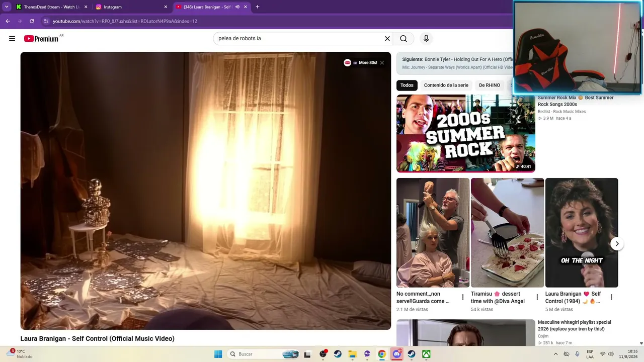Open Steam from the taskbar

338,354
